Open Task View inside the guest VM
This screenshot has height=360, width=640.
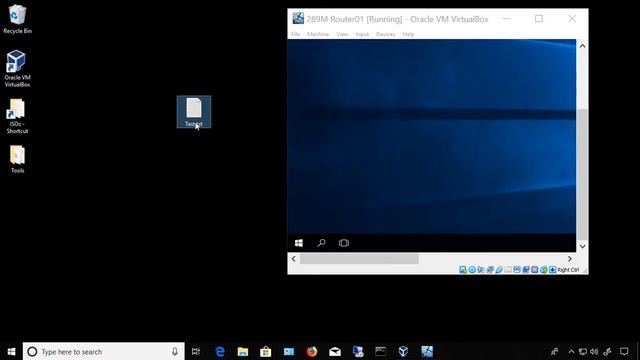coord(344,243)
